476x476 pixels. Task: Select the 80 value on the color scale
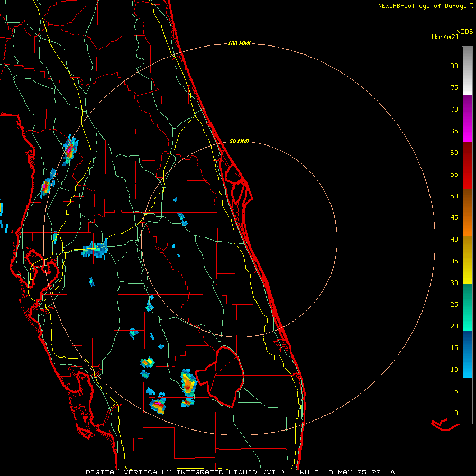pos(454,66)
